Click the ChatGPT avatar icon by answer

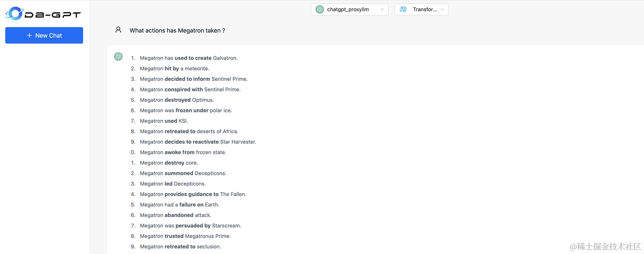pos(119,56)
